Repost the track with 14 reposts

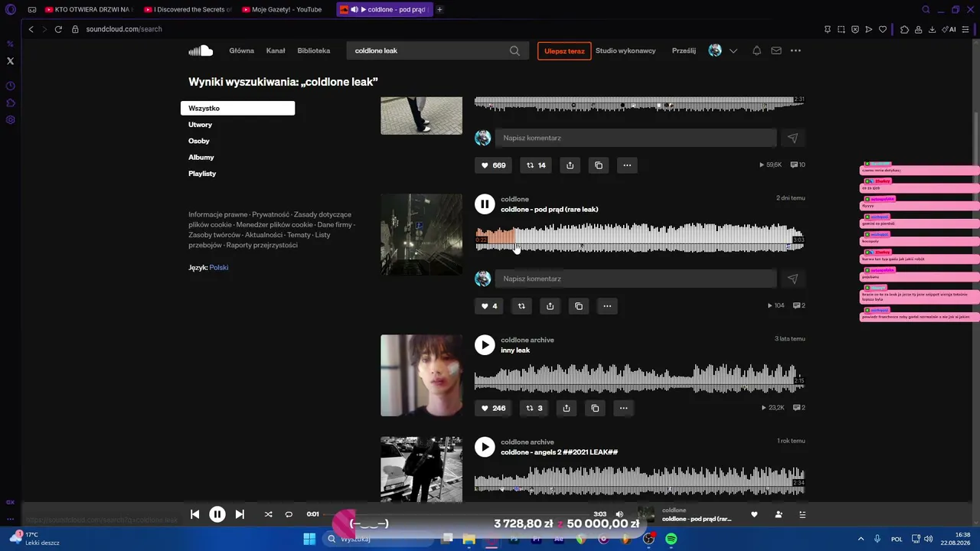click(536, 165)
